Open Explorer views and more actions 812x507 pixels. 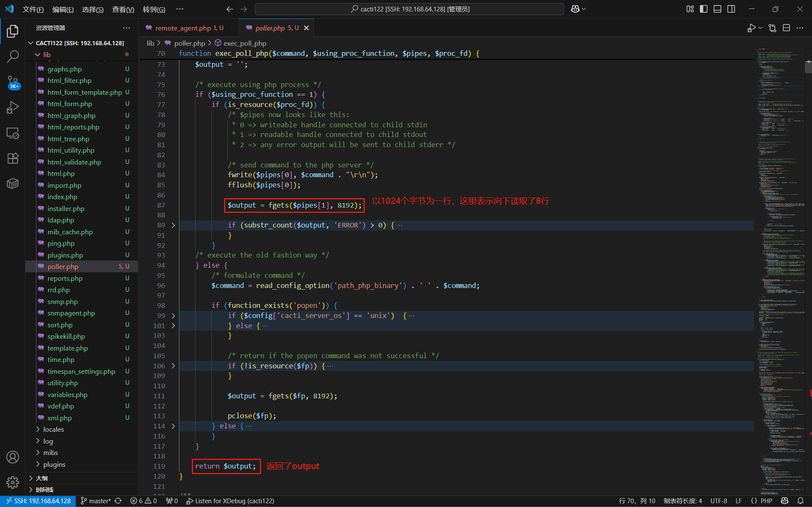[x=126, y=28]
